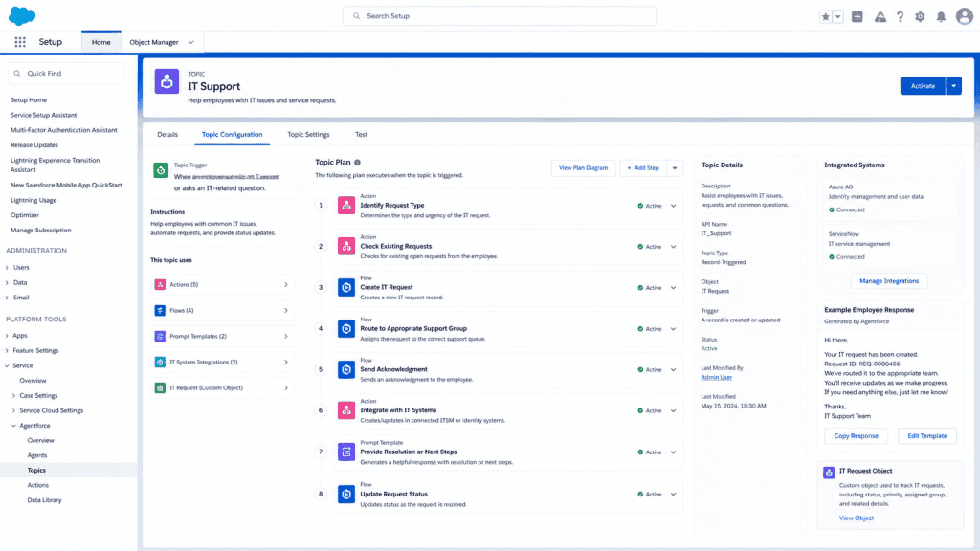Image resolution: width=980 pixels, height=551 pixels.
Task: Switch to the Test tab
Action: tap(361, 134)
